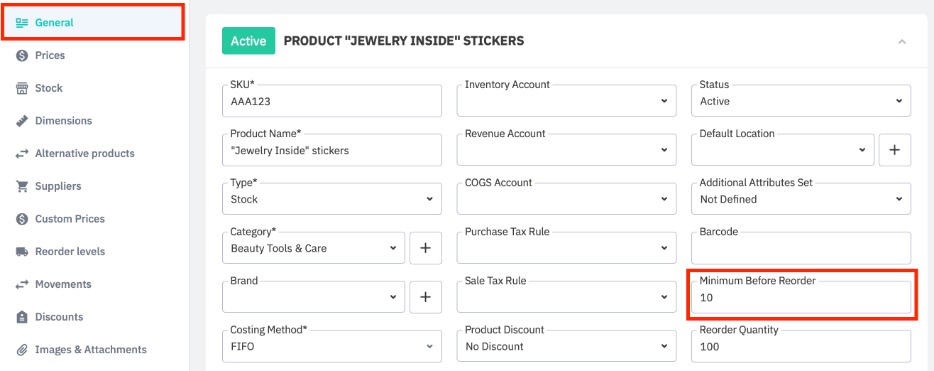The height and width of the screenshot is (371, 934).
Task: Select the General menu item
Action: pyautogui.click(x=93, y=23)
